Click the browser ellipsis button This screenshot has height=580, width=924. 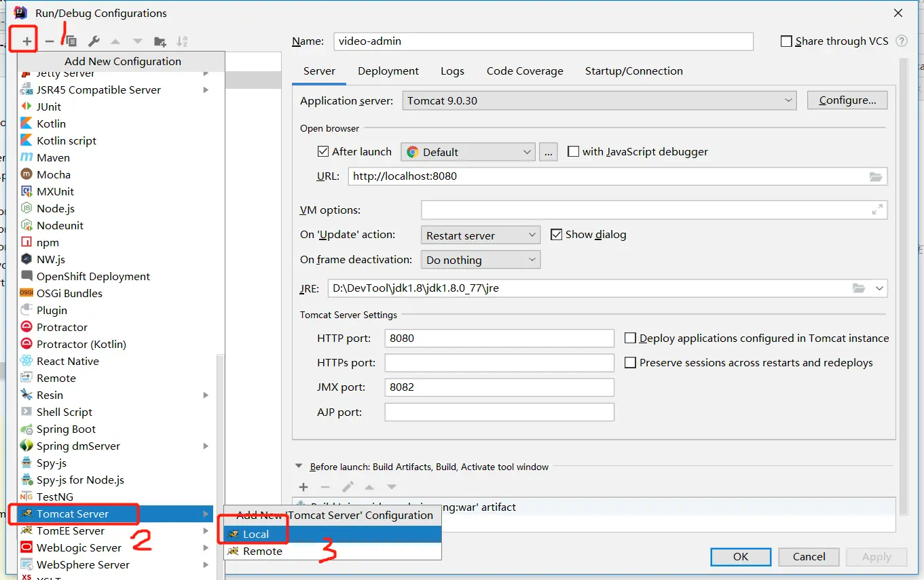549,152
